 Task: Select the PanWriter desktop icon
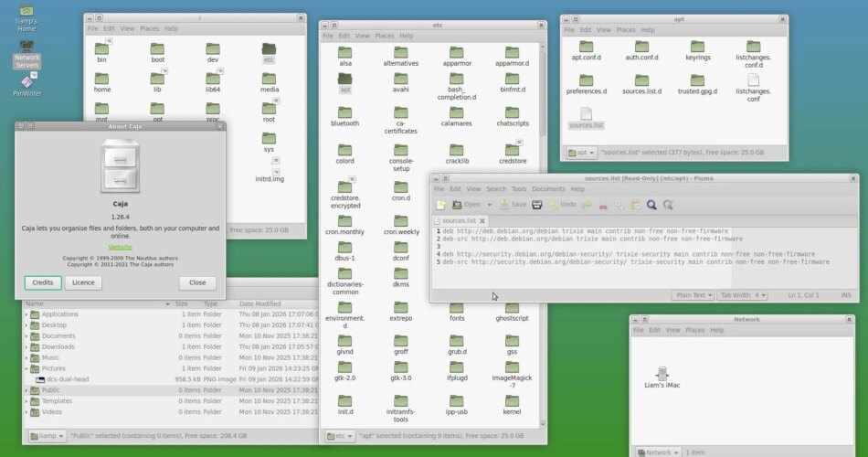[26, 84]
